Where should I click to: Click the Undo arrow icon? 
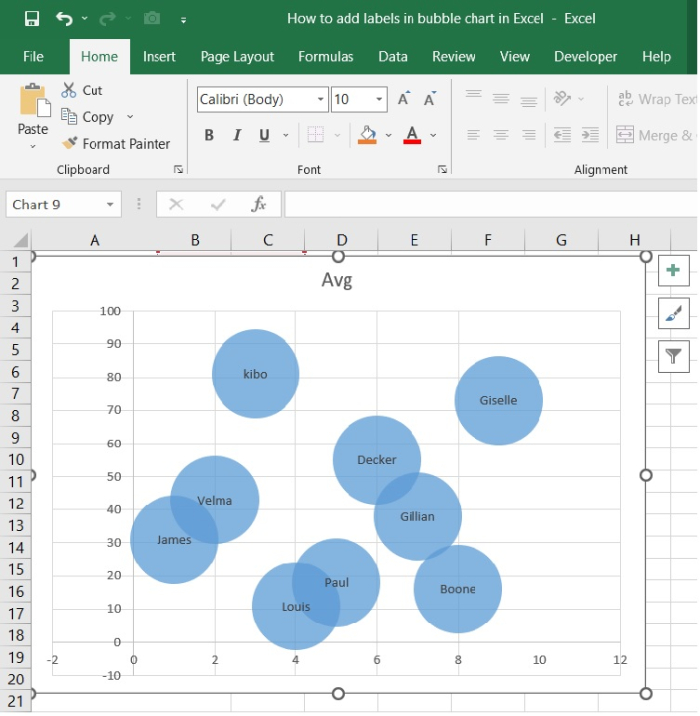(x=63, y=19)
